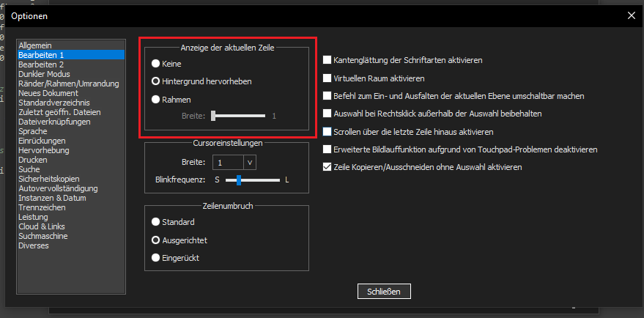Enable Kantenglättung der Schriftarten checkbox
The image size is (644, 318).
[x=327, y=60]
